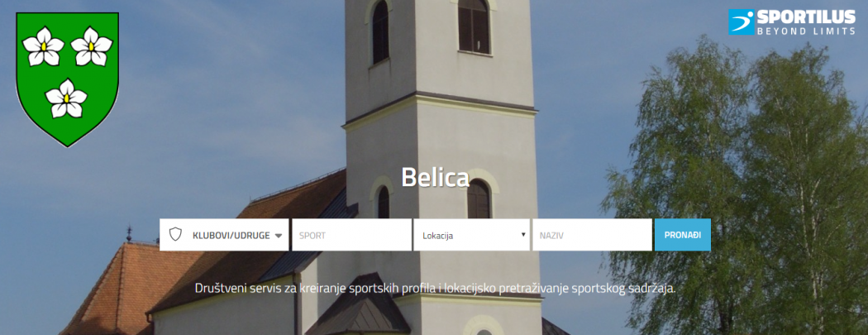Click the top-left flower on the crest
868x335 pixels.
[x=43, y=46]
